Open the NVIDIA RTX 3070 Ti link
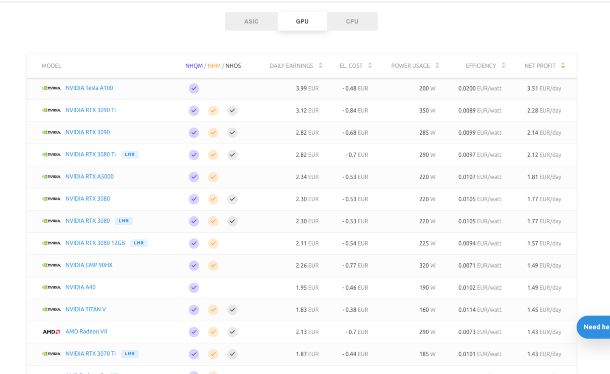The height and width of the screenshot is (374, 610). (91, 354)
